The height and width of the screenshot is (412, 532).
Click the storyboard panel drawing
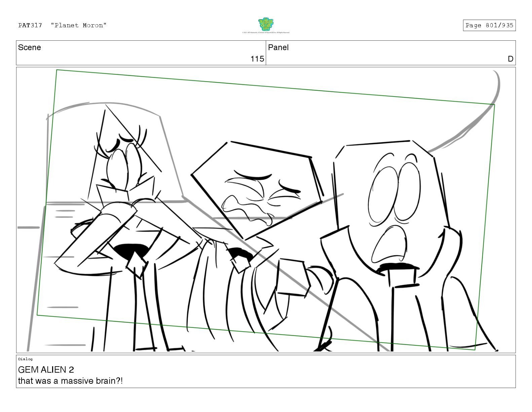pyautogui.click(x=266, y=210)
